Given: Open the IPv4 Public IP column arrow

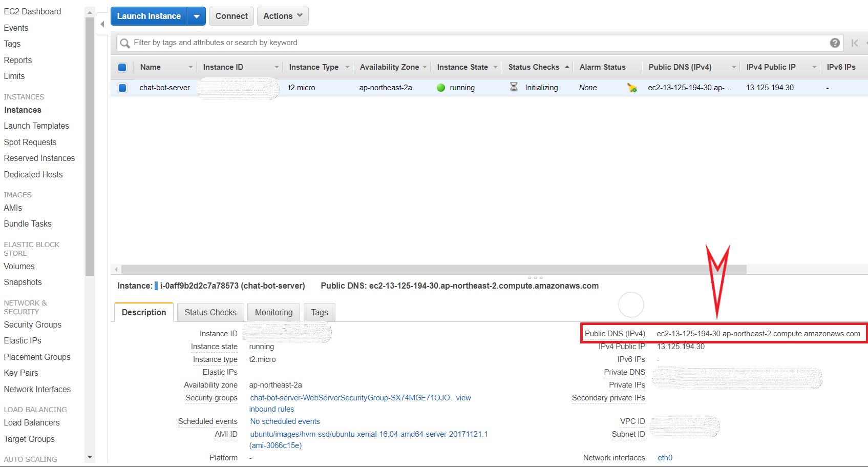Looking at the screenshot, I should [814, 67].
